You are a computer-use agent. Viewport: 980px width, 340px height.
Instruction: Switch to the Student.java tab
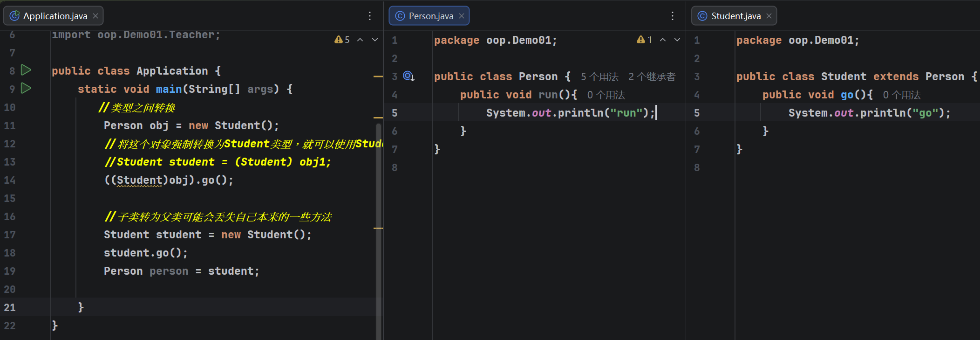pos(734,16)
